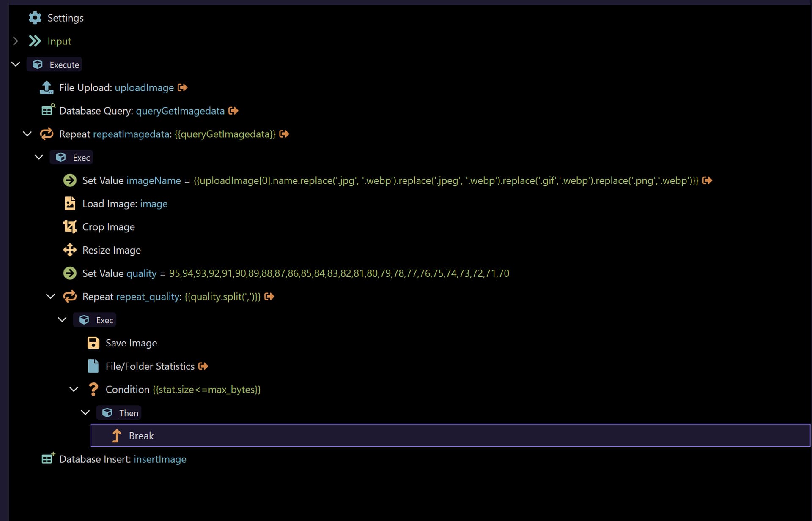Select the Break step
The height and width of the screenshot is (521, 812).
click(x=141, y=436)
